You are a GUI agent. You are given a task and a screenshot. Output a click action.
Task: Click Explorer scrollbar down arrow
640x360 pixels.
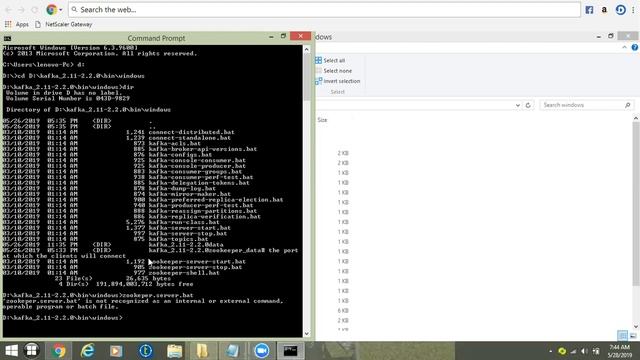tap(636, 326)
